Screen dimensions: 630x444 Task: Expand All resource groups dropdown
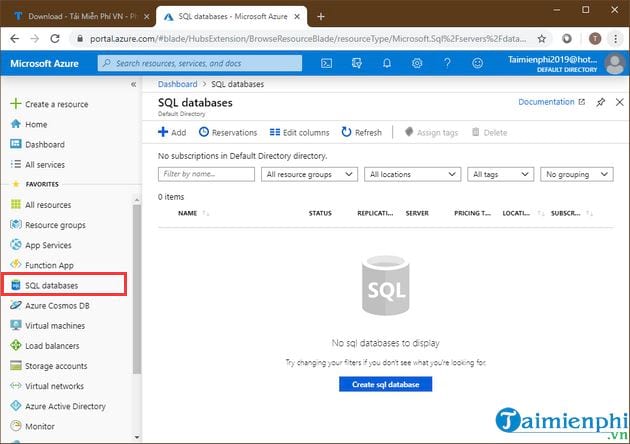[309, 174]
